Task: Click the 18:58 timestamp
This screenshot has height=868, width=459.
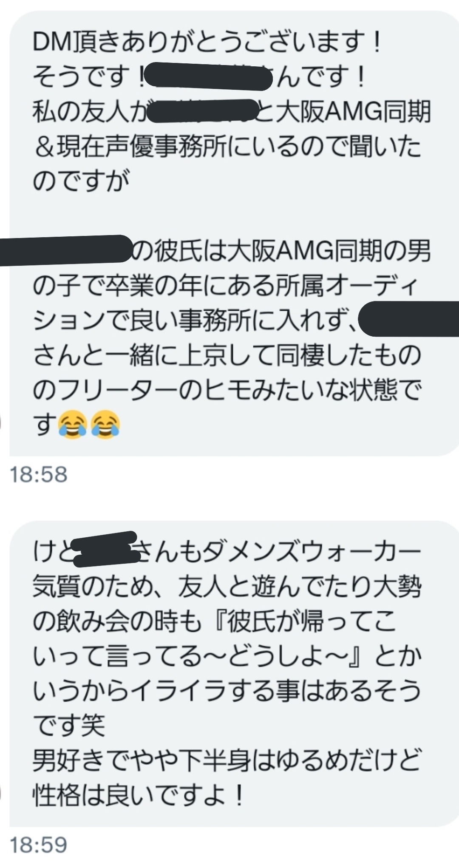Action: pos(38,474)
